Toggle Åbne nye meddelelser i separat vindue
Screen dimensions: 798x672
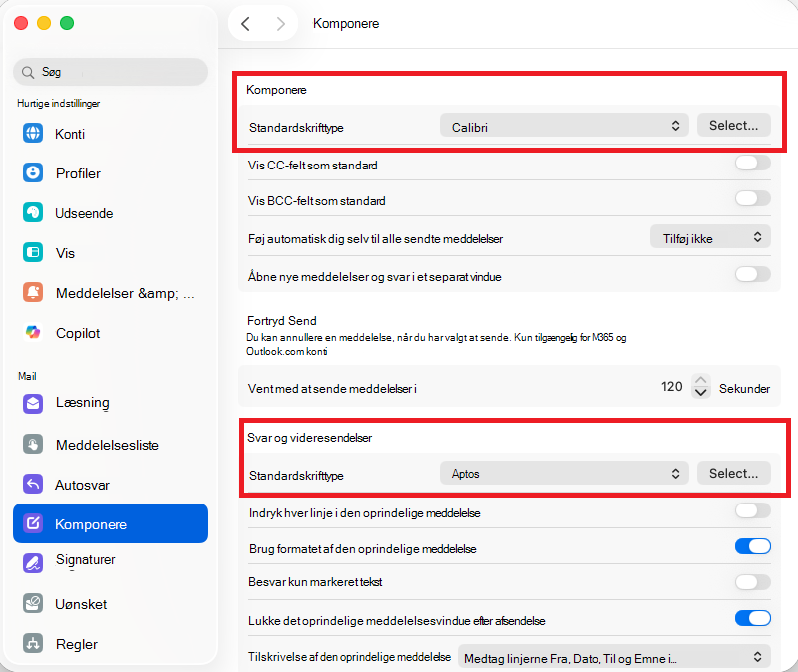753,275
